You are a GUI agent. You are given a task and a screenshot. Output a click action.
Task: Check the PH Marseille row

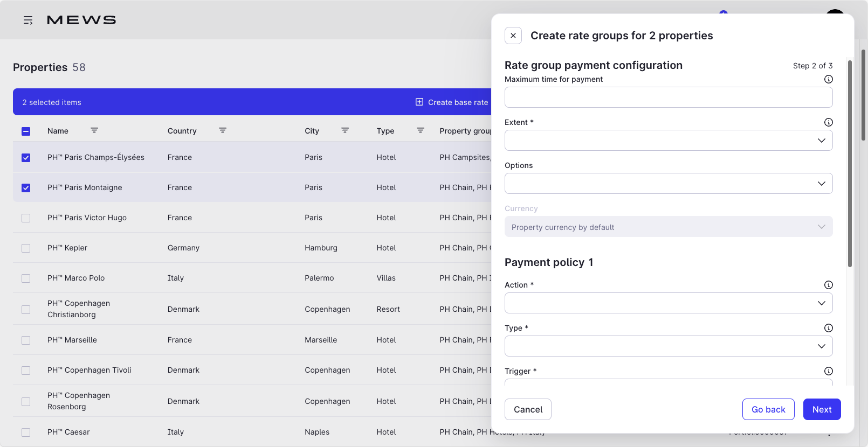pyautogui.click(x=26, y=340)
